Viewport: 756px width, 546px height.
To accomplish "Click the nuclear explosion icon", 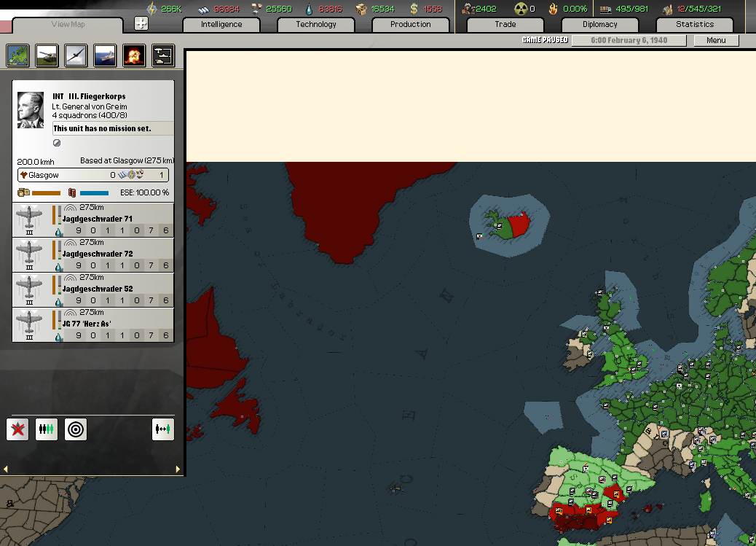I will 133,55.
